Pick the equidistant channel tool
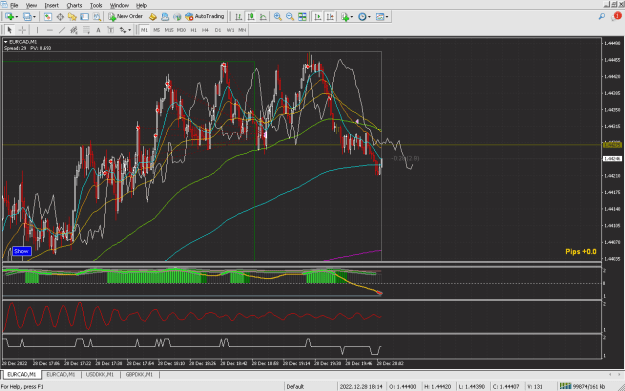Screen dimensions: 625x391 [74, 30]
